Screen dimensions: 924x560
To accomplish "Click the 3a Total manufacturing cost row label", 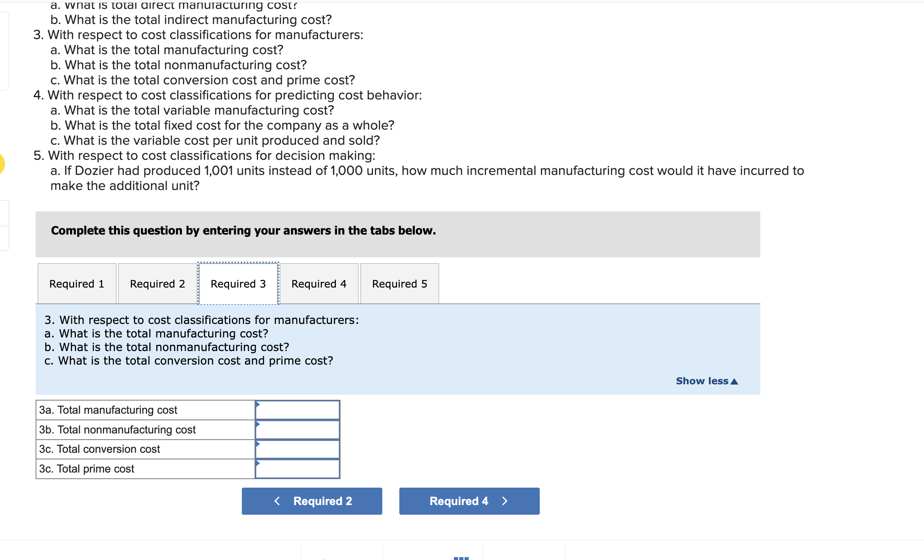I will (108, 410).
